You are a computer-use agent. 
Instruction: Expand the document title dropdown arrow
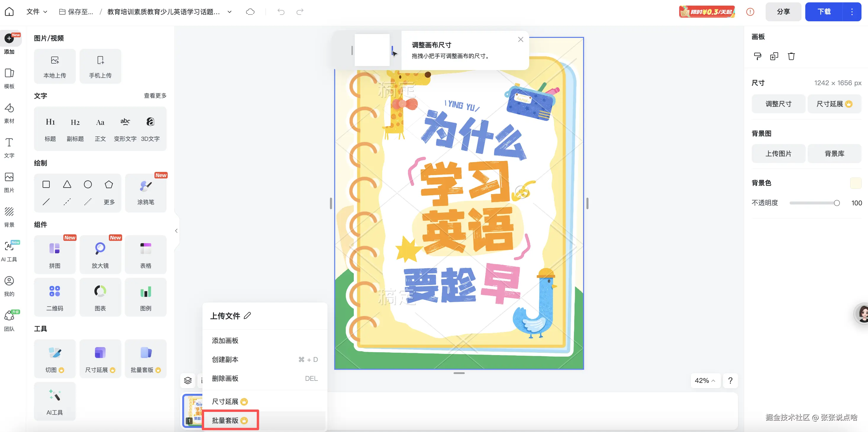click(x=230, y=12)
